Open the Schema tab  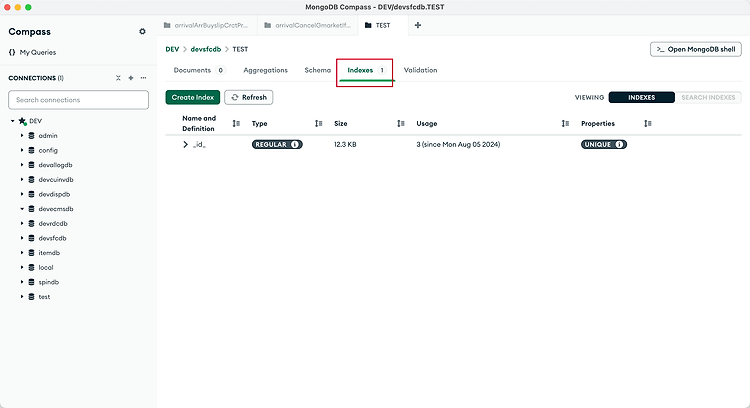coord(318,70)
